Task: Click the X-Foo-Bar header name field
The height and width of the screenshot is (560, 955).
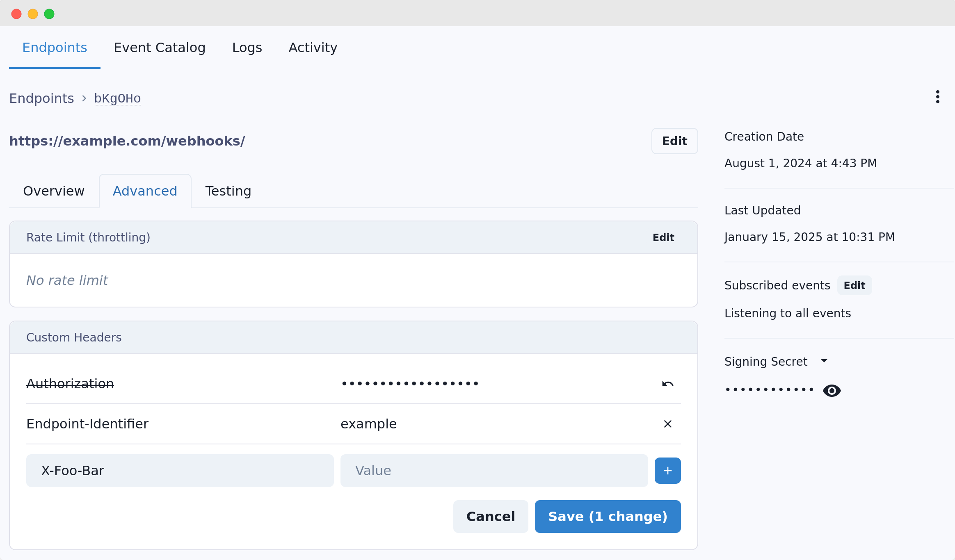Action: [180, 470]
